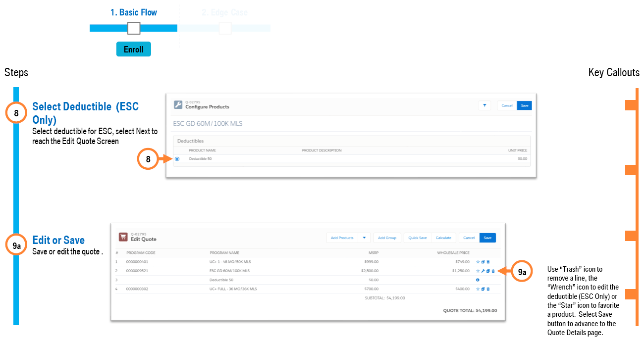Open the Add Products dropdown arrow
This screenshot has width=644, height=341.
tap(364, 238)
